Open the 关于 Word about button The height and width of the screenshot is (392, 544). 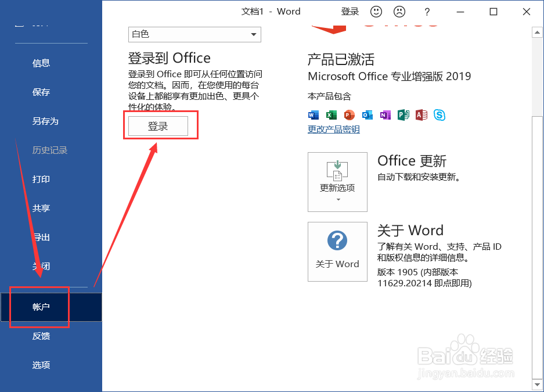337,252
